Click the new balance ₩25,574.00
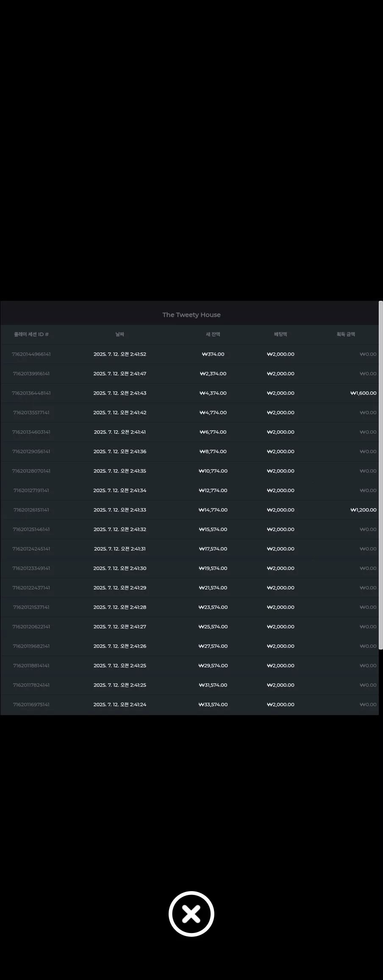 pyautogui.click(x=213, y=627)
